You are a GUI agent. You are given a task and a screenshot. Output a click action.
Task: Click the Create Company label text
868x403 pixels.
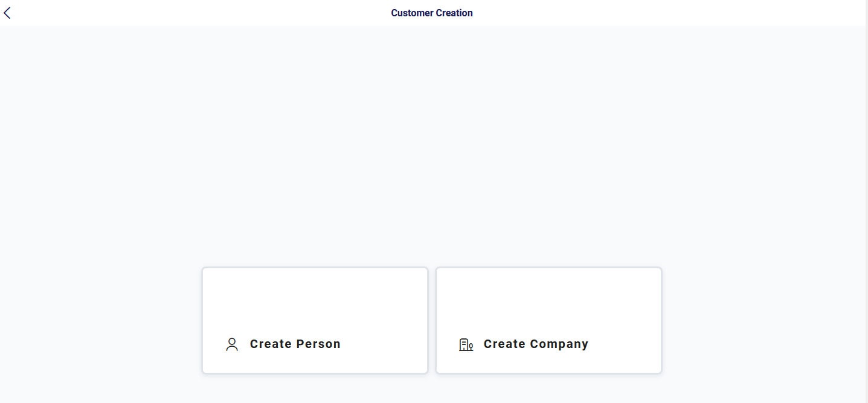click(536, 344)
